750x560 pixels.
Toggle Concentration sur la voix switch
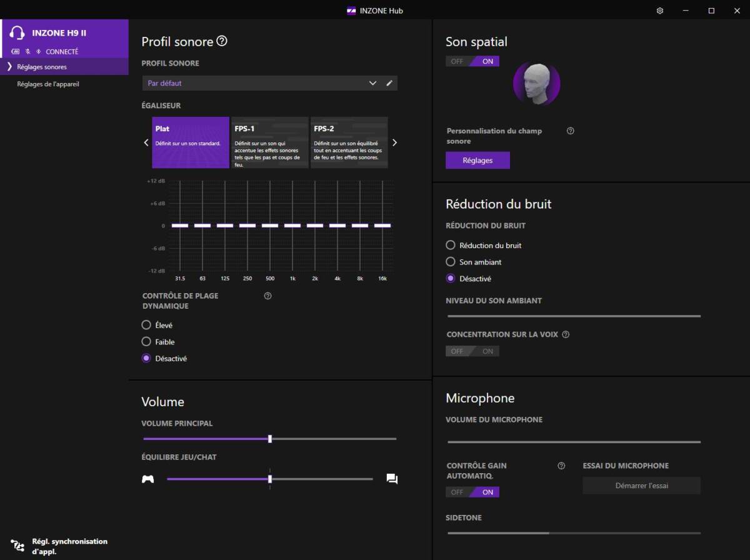(x=472, y=351)
